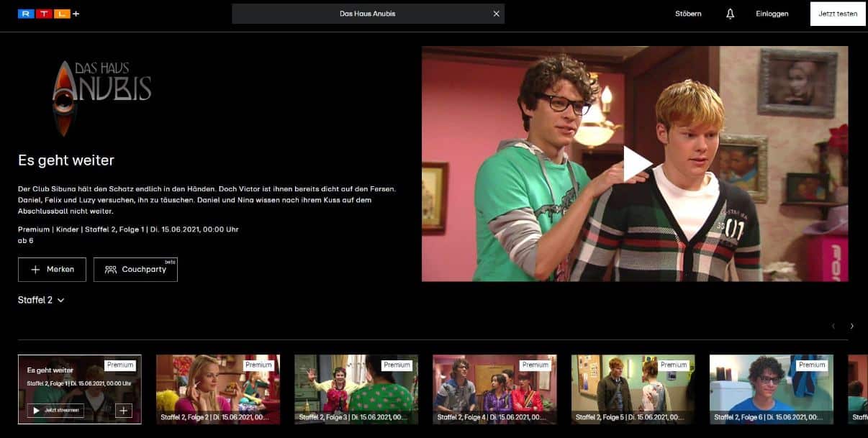The image size is (868, 438).
Task: Click the Premium badge on the Folge 2 card
Action: 258,365
